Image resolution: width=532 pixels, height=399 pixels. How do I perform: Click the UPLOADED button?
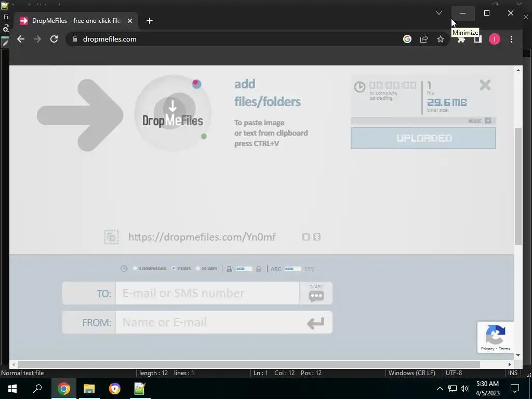[x=423, y=138]
